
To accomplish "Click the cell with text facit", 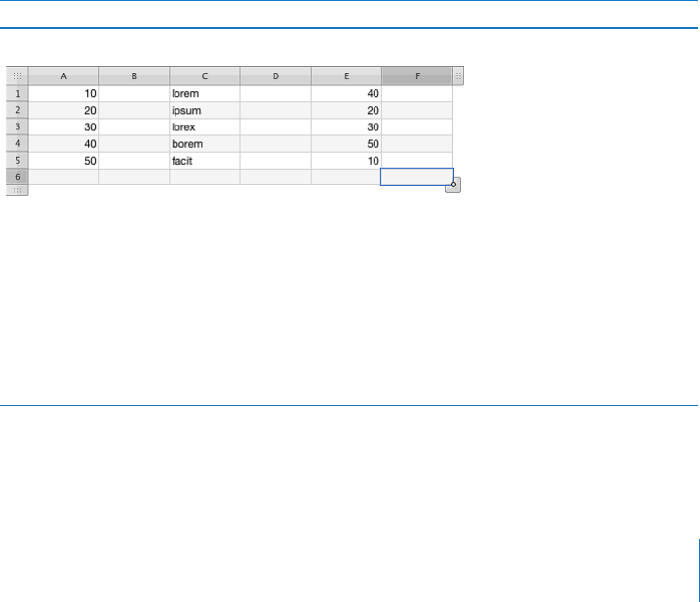I will click(x=205, y=161).
